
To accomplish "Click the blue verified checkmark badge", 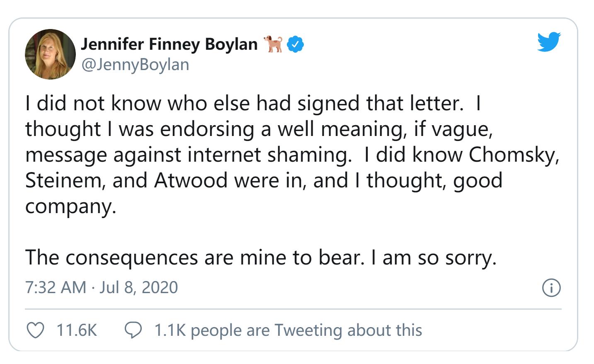I will pyautogui.click(x=295, y=44).
